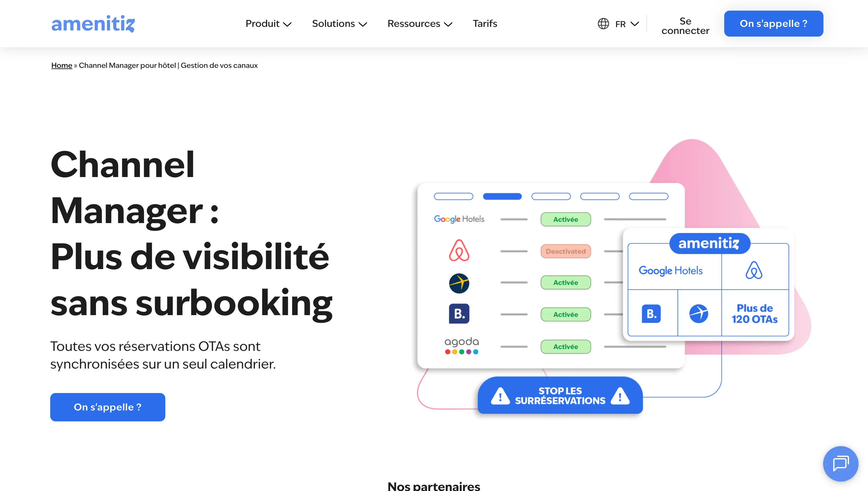
Task: Click the amenitiz logo in header
Action: [93, 24]
